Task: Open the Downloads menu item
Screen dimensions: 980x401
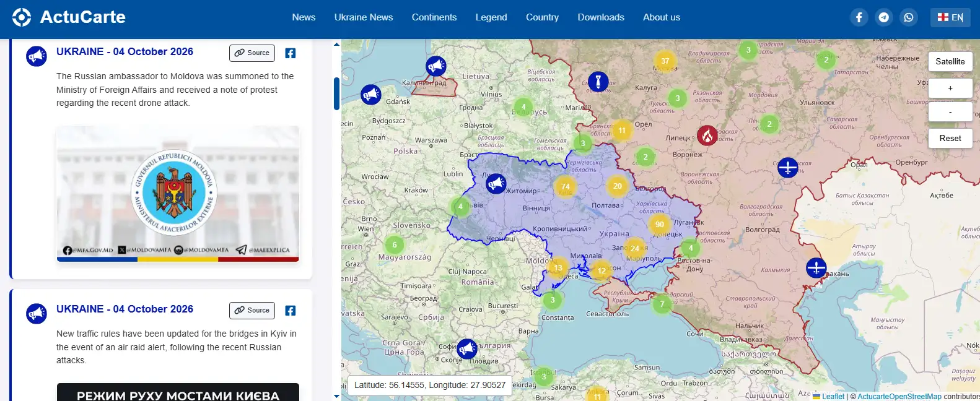Action: (x=601, y=17)
